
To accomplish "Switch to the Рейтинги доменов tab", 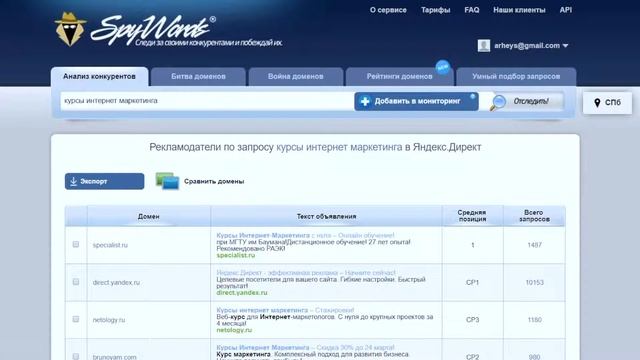I will click(x=399, y=77).
